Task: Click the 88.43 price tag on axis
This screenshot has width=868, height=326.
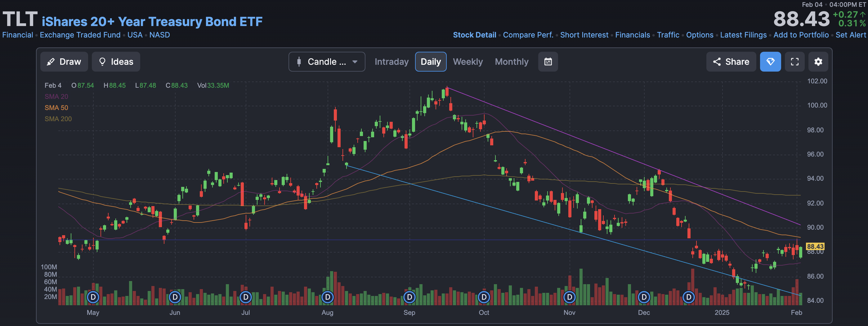Action: pyautogui.click(x=815, y=247)
